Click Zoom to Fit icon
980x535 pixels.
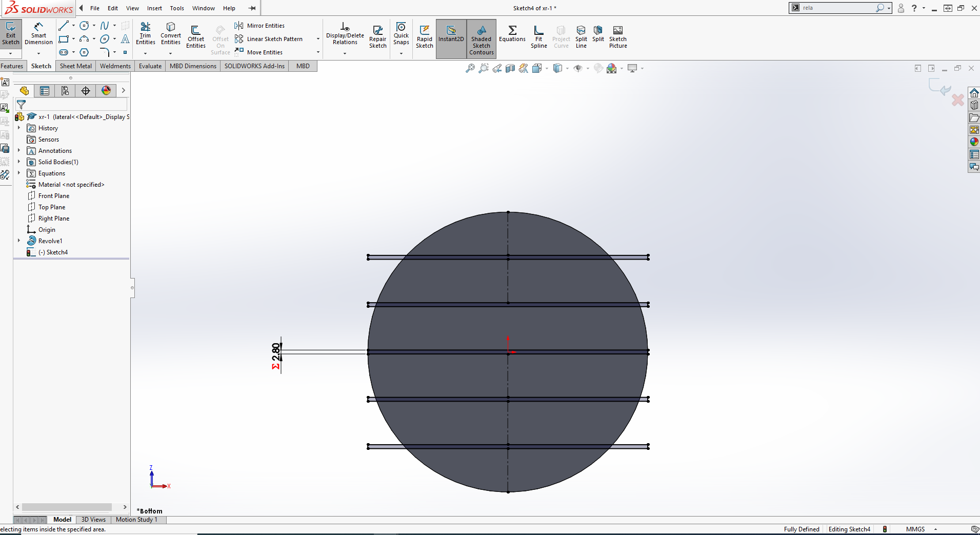[x=470, y=68]
